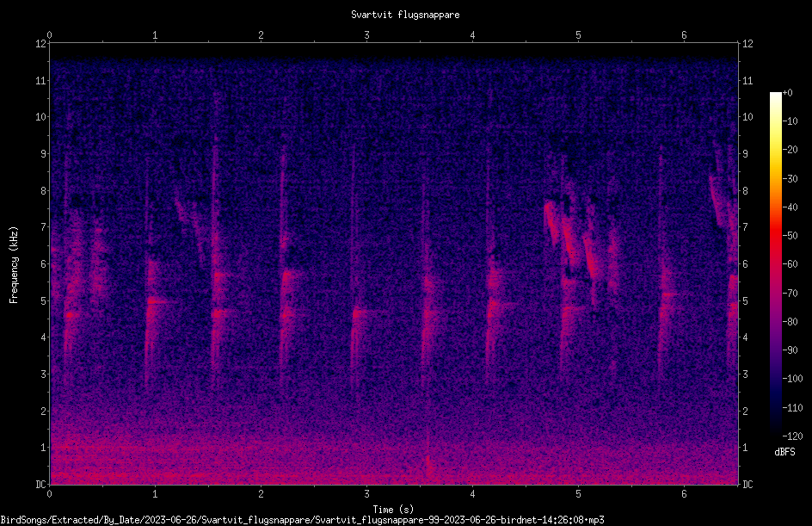Click the Time (s) axis label
This screenshot has width=812, height=526.
[393, 510]
